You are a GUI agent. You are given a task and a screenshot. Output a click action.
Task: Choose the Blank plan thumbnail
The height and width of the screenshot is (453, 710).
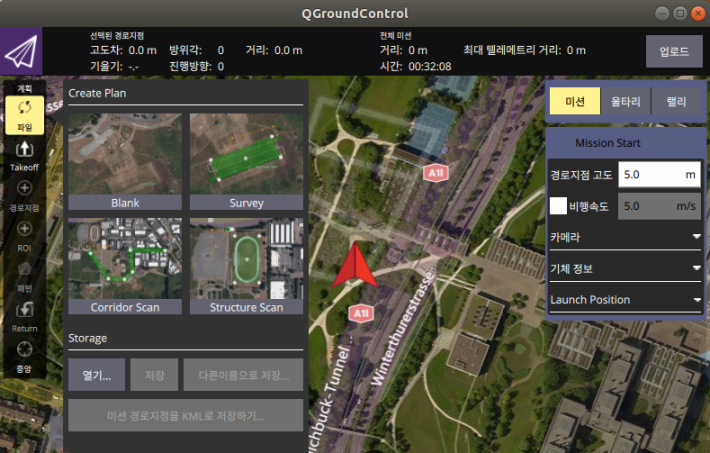coord(125,161)
